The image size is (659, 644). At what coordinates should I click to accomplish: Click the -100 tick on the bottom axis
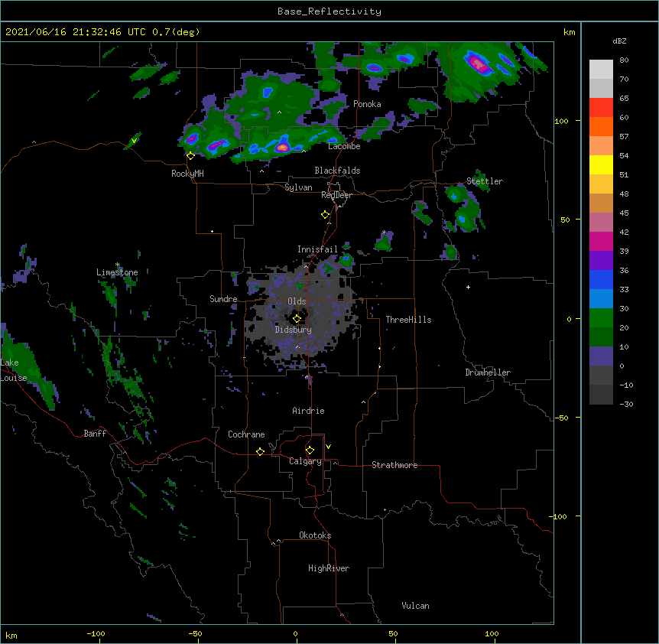click(x=96, y=634)
